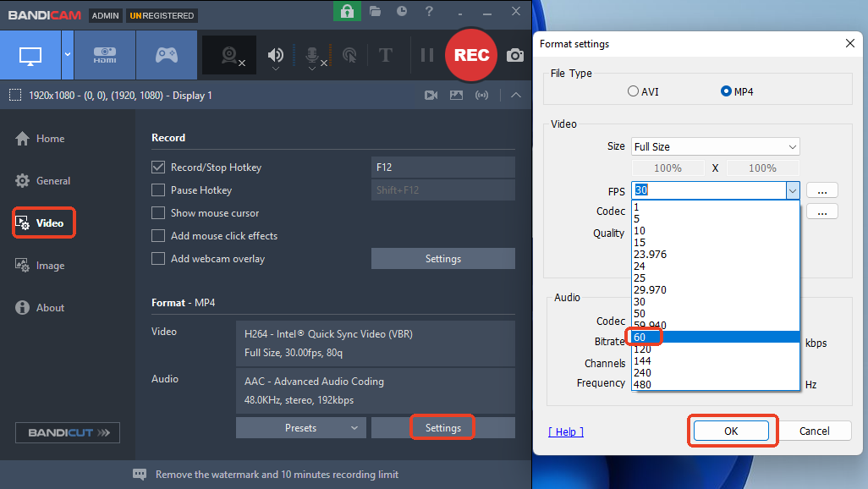Take screenshot with camera icon
The width and height of the screenshot is (868, 489).
click(515, 55)
